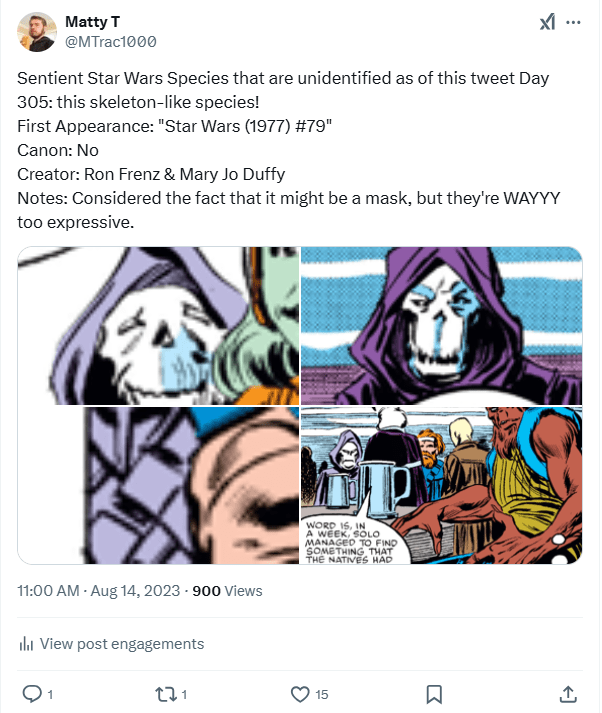This screenshot has height=713, width=602.
Task: Open the purple-hooded skull face image
Action: [x=441, y=326]
